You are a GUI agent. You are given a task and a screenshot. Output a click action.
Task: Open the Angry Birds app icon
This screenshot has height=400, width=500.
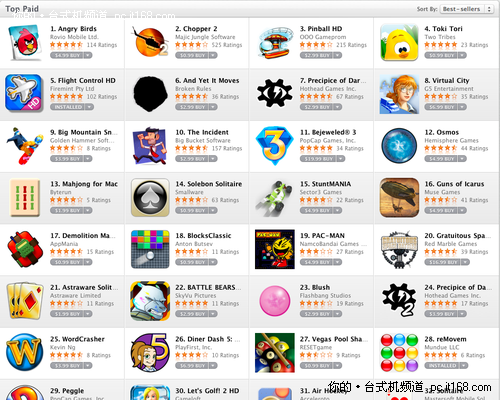point(25,43)
